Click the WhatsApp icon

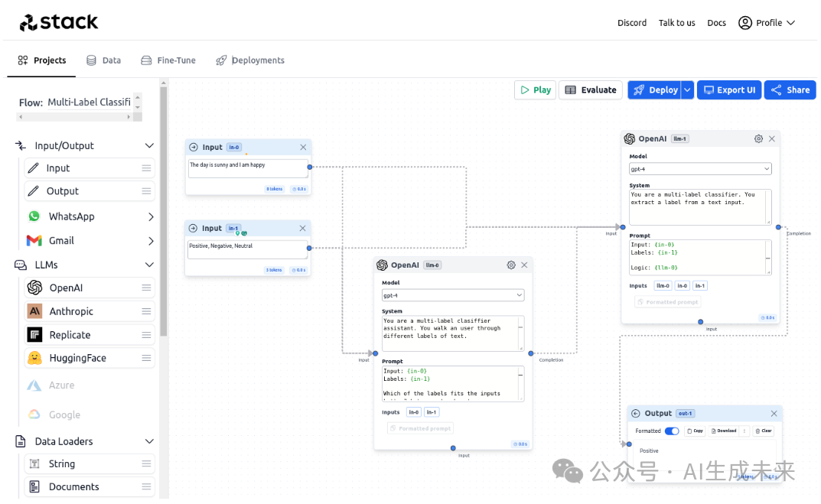click(34, 216)
